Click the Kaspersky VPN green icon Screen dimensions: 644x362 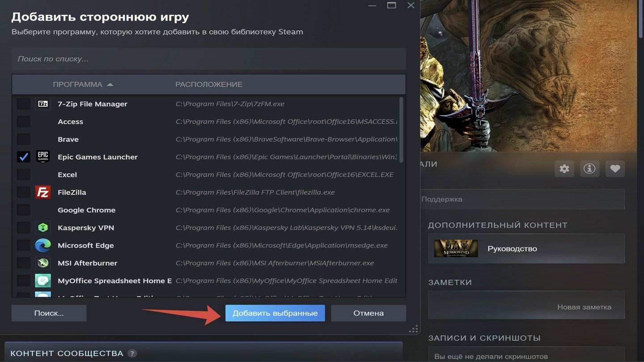[x=43, y=227]
